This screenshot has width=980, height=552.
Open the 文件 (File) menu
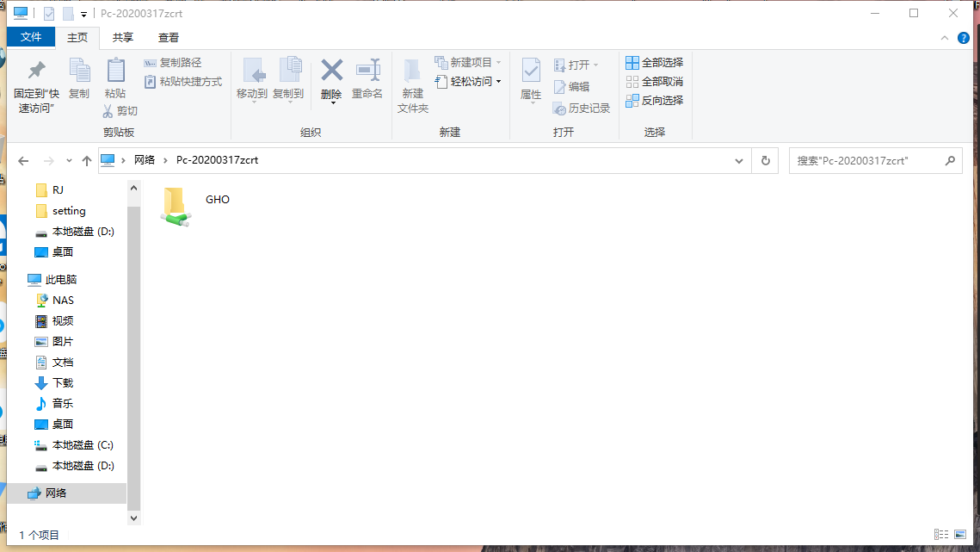(30, 37)
